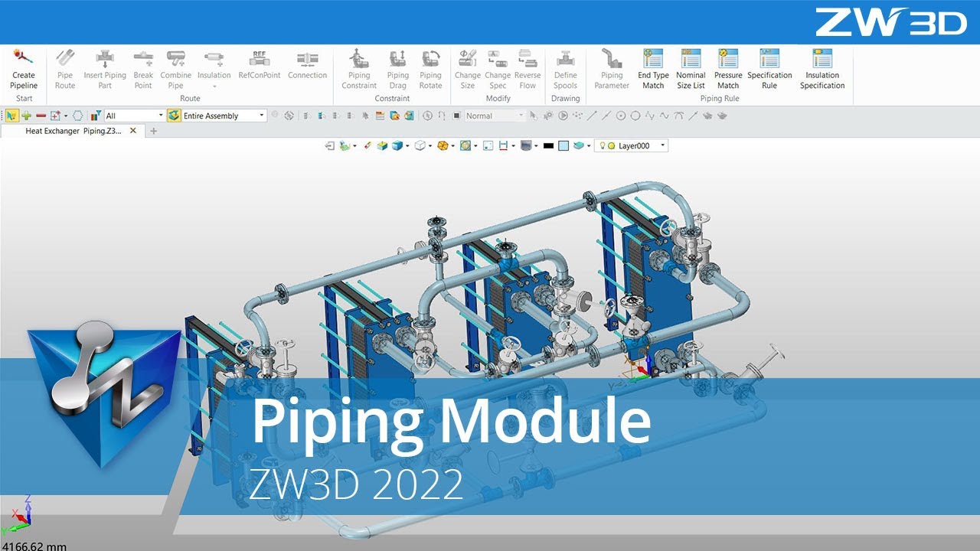The width and height of the screenshot is (980, 551).
Task: Select the Pipe Route tool
Action: tap(65, 70)
